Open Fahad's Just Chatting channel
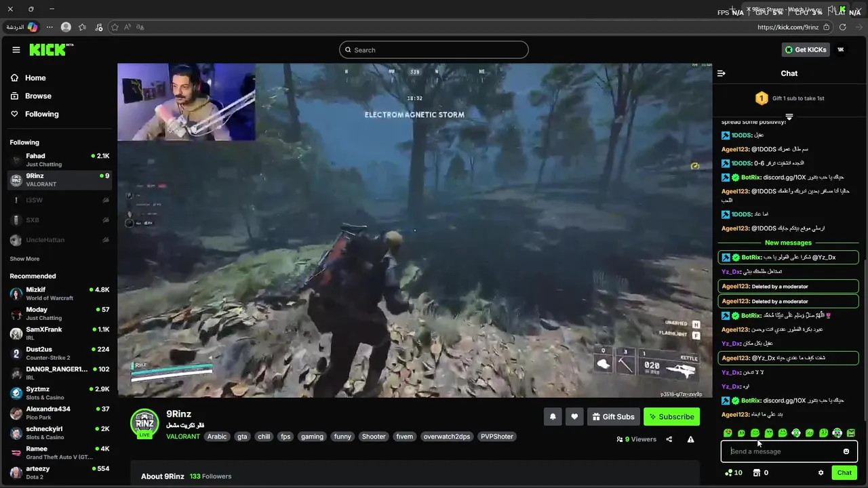This screenshot has width=868, height=488. pos(60,160)
